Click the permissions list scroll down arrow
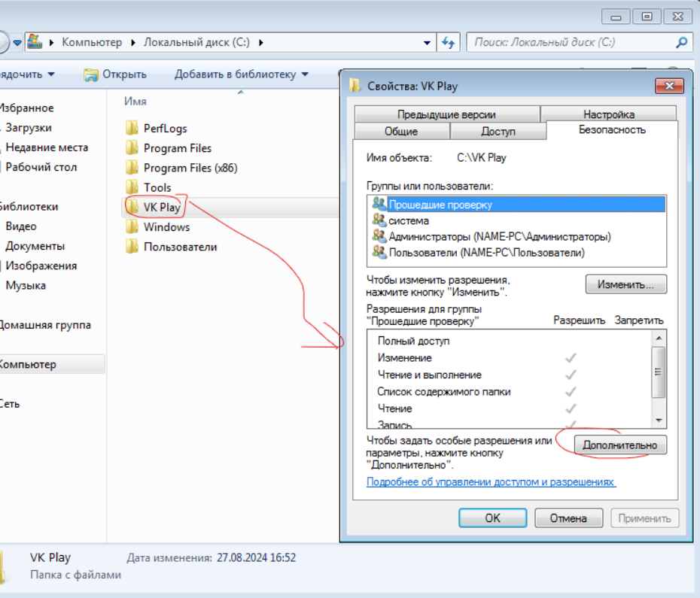This screenshot has width=700, height=598. [659, 420]
